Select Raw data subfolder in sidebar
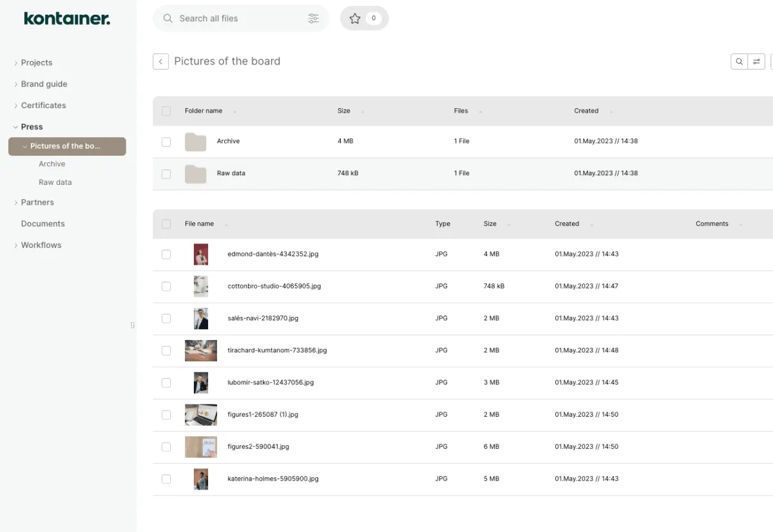 pyautogui.click(x=55, y=182)
